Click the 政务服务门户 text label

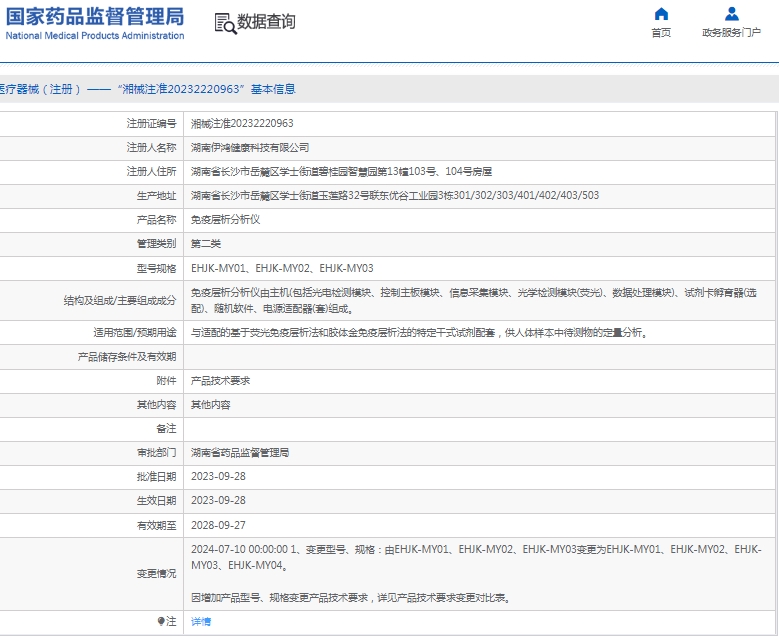[x=731, y=33]
